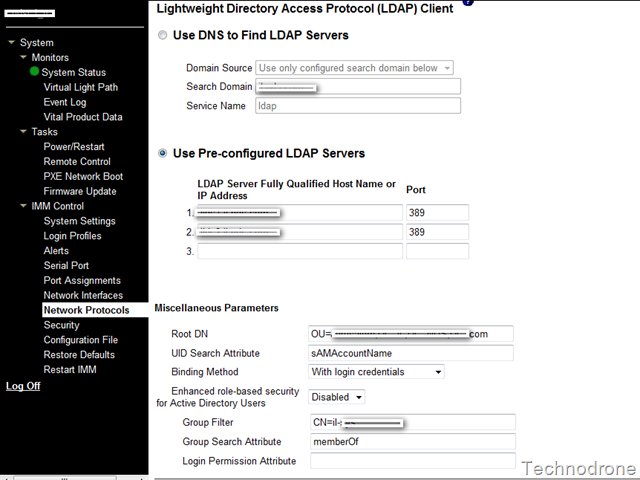Click the port field for server 2
This screenshot has height=480, width=640.
coord(438,232)
